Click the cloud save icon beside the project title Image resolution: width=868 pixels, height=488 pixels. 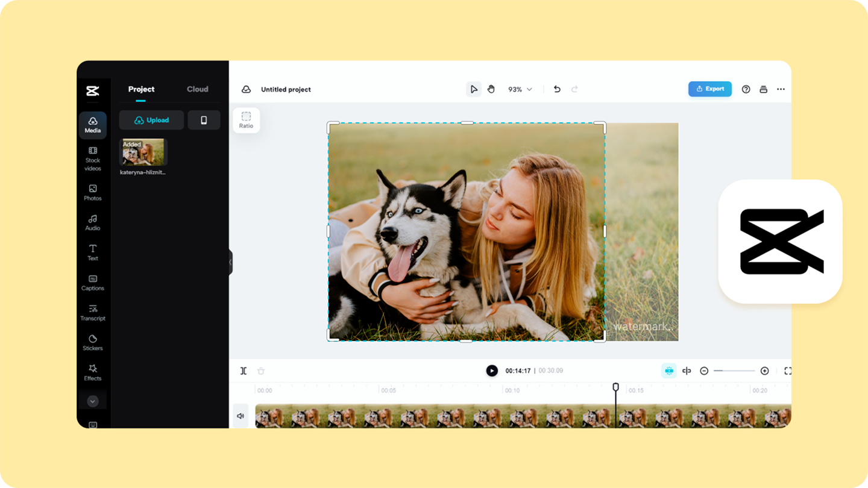click(x=247, y=89)
